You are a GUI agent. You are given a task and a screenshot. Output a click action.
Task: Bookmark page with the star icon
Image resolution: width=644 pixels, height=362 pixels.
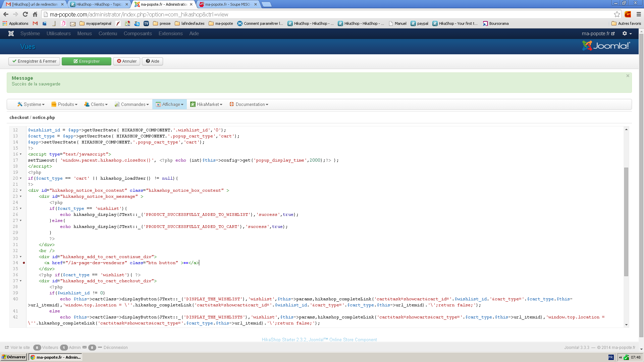coord(617,14)
